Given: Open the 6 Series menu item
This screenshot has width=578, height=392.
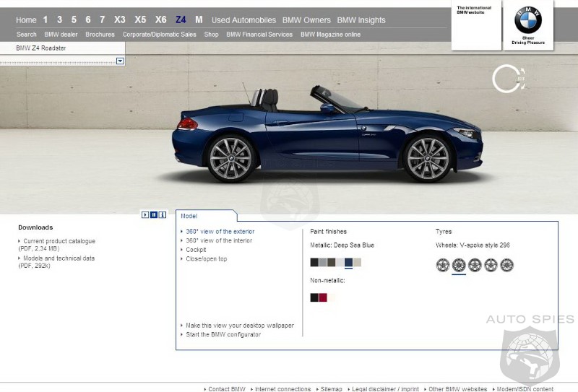Looking at the screenshot, I should [88, 19].
